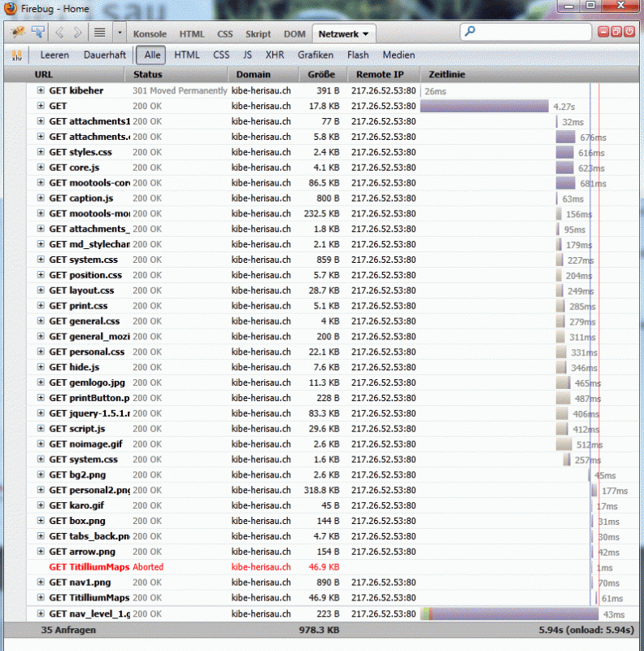The height and width of the screenshot is (651, 644).
Task: Click the GET personal.css row text
Action: tap(87, 352)
